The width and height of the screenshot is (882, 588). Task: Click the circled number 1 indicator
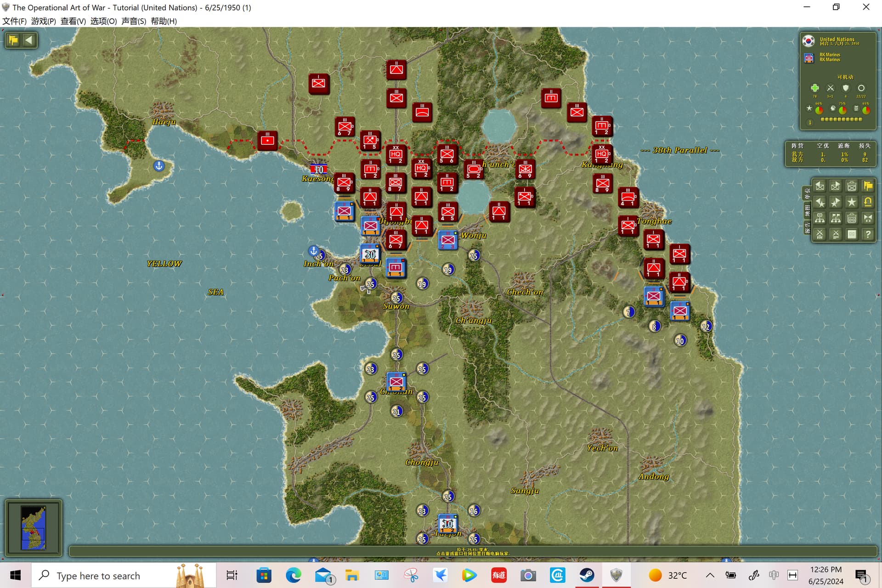pos(810,123)
